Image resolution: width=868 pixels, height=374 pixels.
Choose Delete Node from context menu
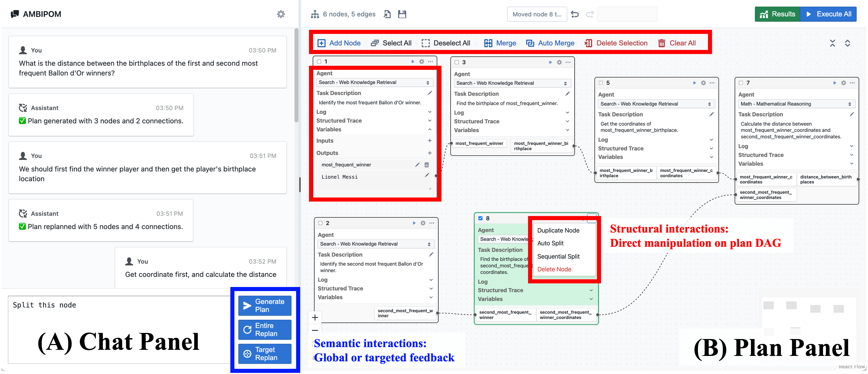(x=554, y=269)
